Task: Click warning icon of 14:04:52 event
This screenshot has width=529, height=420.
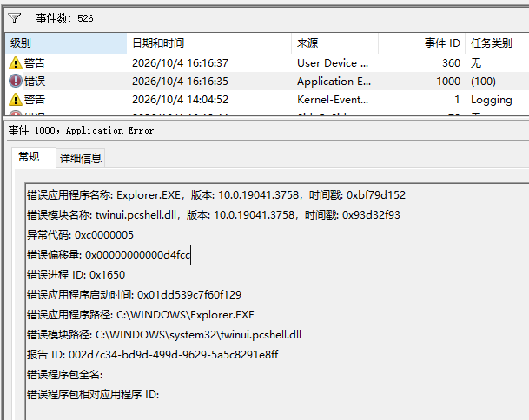Action: click(x=15, y=100)
